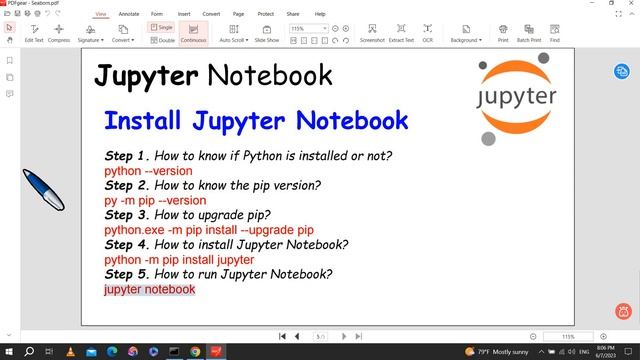Switch to Single page view

161,27
